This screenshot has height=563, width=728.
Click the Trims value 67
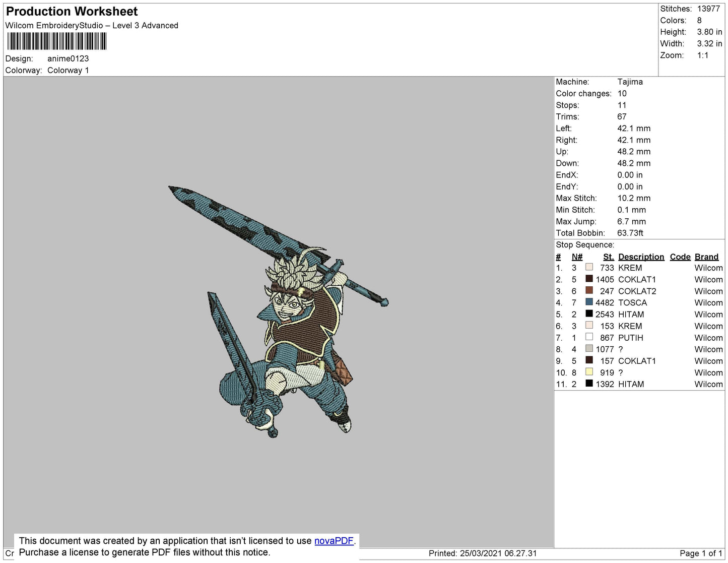(622, 116)
